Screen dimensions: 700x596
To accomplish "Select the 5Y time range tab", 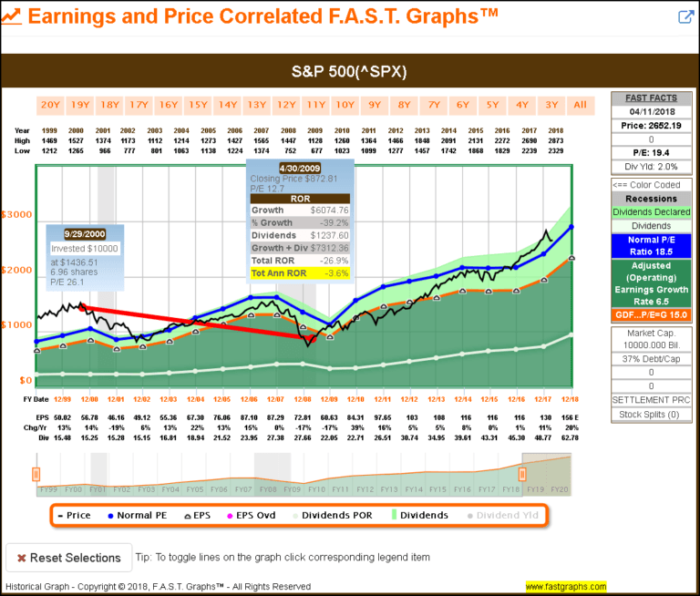I will tap(492, 104).
